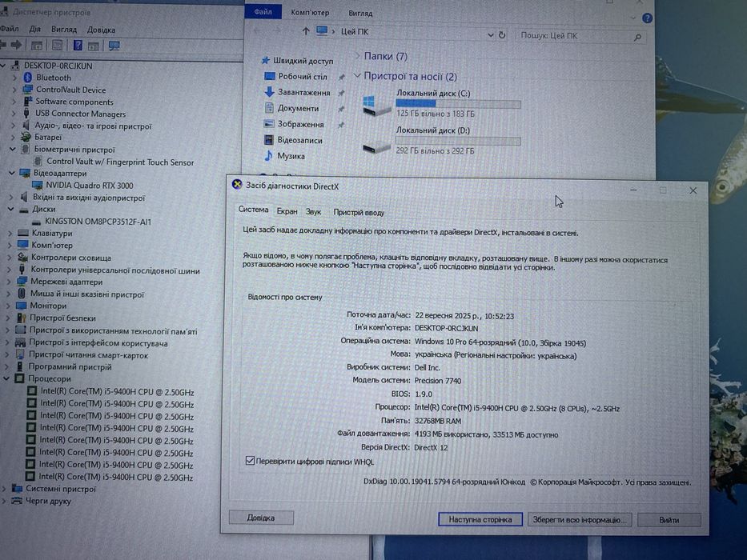Toggle Перевірити цифрові підписи WHQL checkbox

tap(250, 461)
